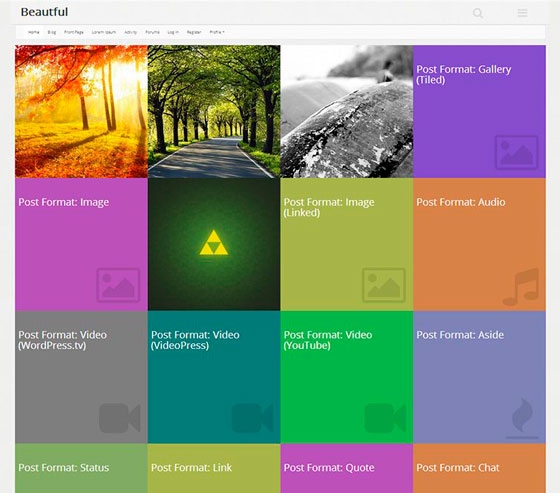Open the autumn forest thumbnail
This screenshot has height=493, width=560.
(81, 111)
